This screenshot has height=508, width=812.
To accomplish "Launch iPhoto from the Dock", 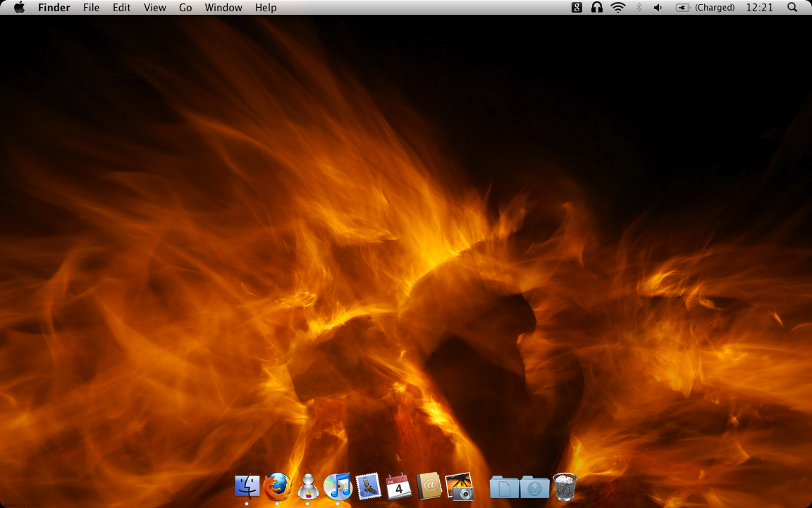I will click(460, 486).
